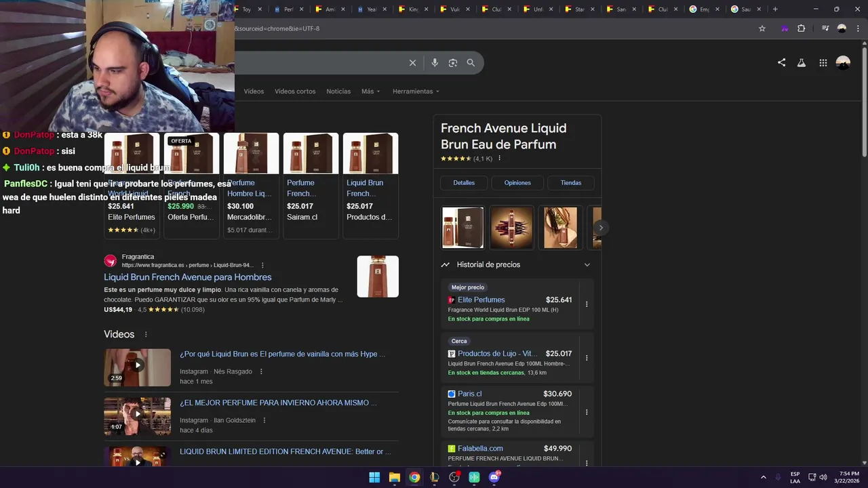Start voice search with the microphone icon
Image resolution: width=868 pixels, height=488 pixels.
435,63
